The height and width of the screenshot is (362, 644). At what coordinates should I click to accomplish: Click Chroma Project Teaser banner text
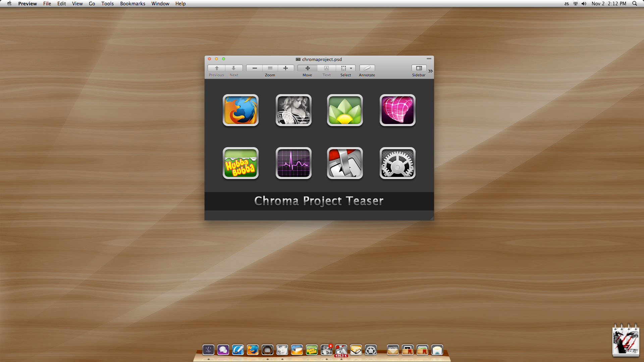(x=319, y=201)
